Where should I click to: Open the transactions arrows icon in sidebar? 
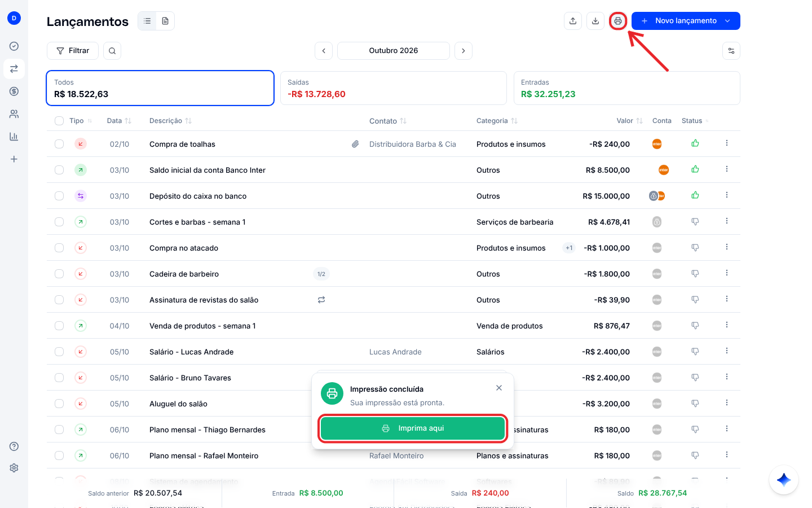[x=14, y=69]
